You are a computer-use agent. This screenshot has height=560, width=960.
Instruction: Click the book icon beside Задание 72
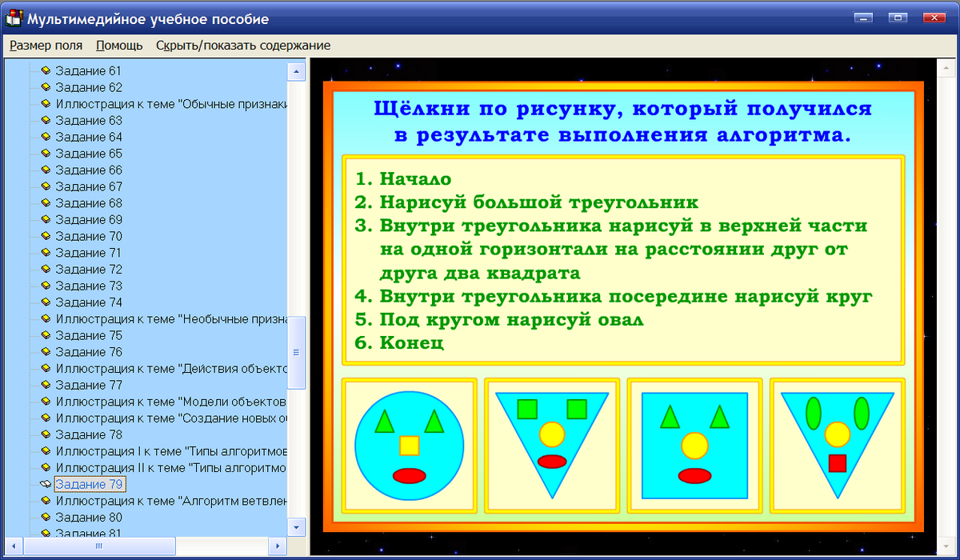pos(46,270)
